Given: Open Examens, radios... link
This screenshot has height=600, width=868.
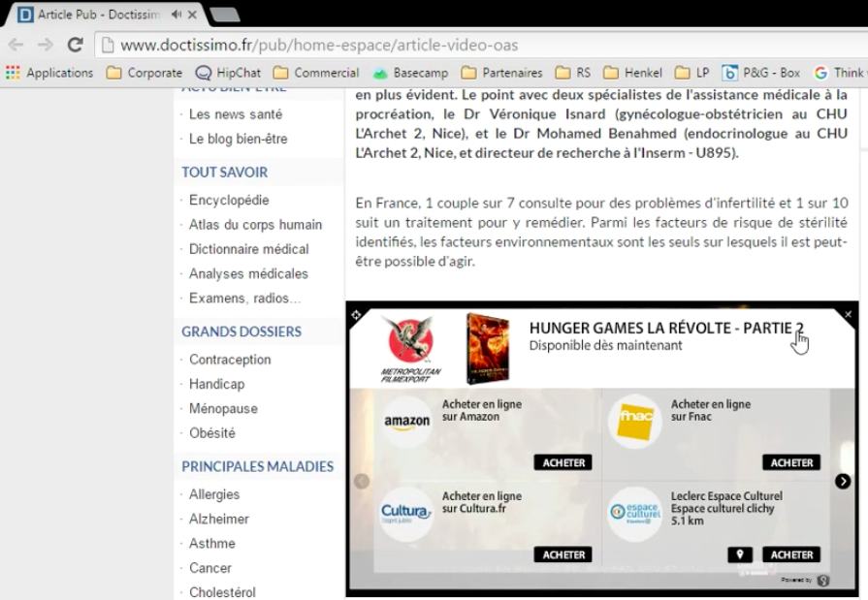Looking at the screenshot, I should point(244,298).
